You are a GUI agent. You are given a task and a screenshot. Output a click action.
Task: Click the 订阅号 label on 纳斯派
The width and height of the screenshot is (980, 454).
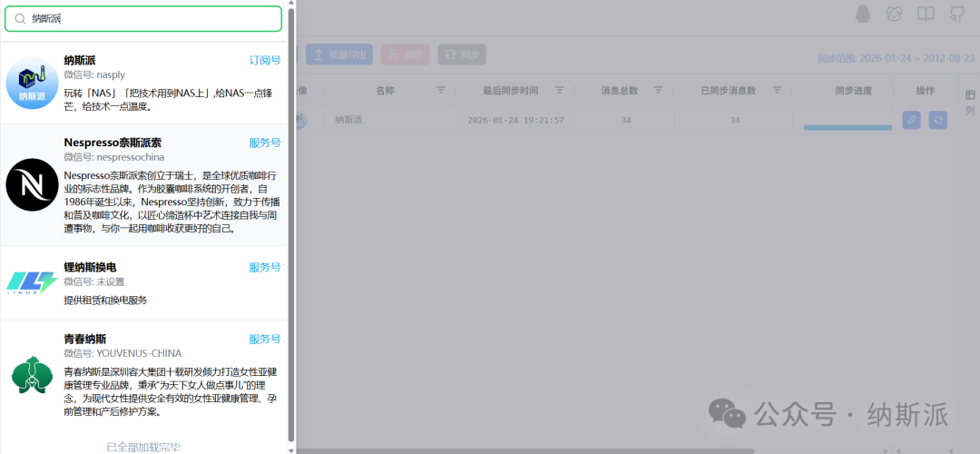point(265,60)
